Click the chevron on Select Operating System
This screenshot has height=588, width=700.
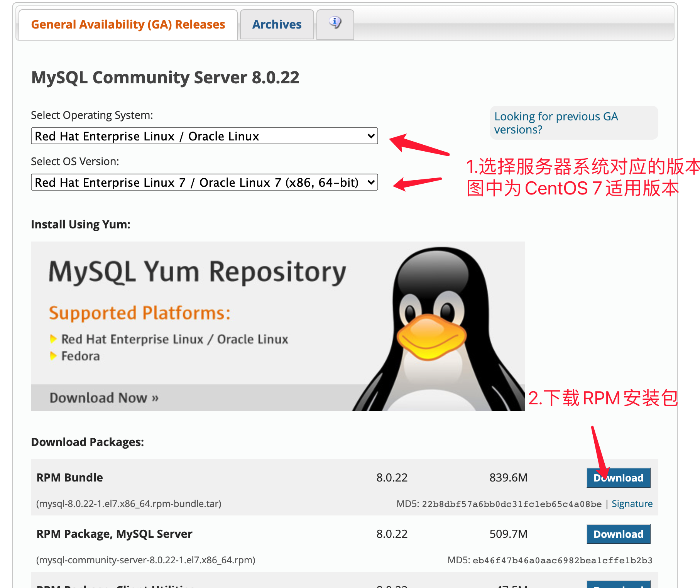371,136
